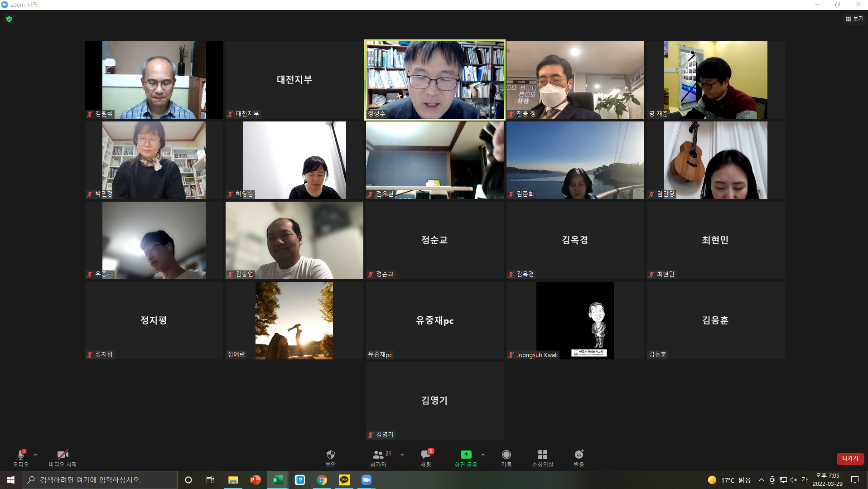
Task: Click the muted volume tray icon
Action: pyautogui.click(x=794, y=480)
